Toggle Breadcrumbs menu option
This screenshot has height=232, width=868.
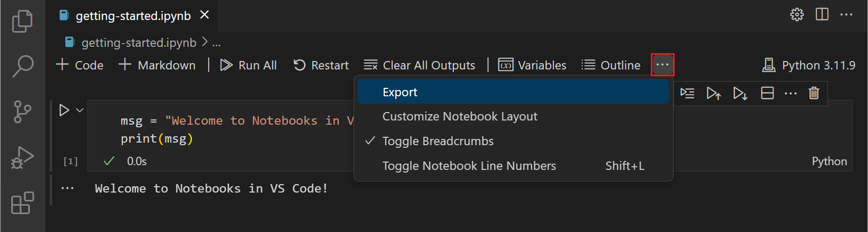coord(437,141)
